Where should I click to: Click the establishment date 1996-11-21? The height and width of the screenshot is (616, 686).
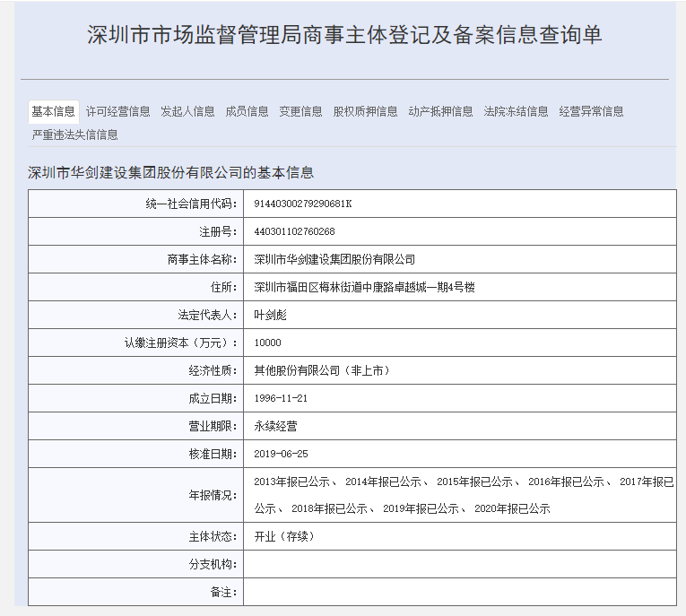[x=281, y=398]
